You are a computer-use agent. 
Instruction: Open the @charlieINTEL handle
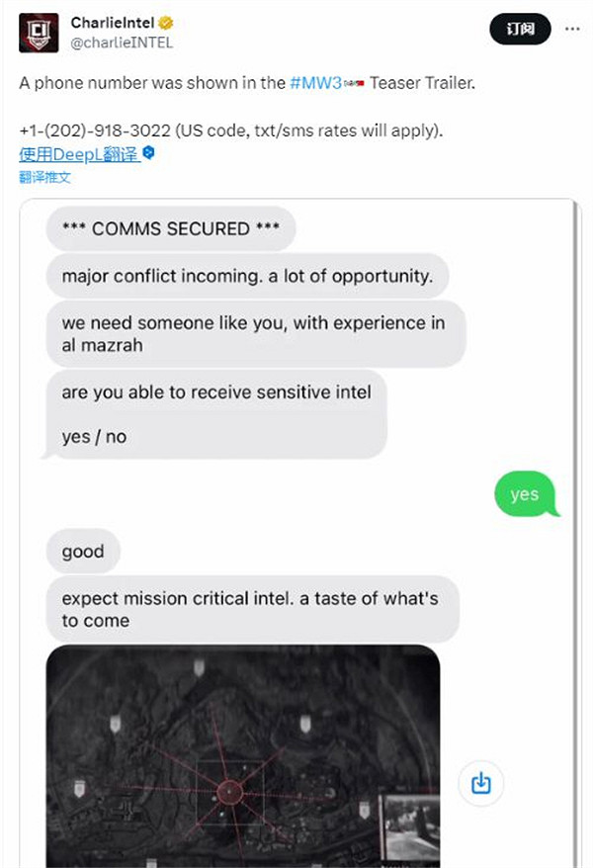pyautogui.click(x=122, y=43)
